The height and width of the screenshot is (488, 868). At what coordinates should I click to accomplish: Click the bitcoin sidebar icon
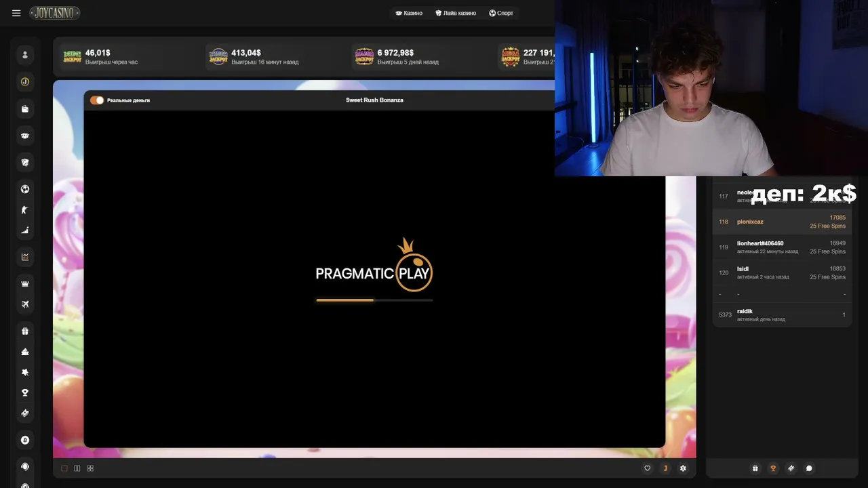tap(25, 440)
